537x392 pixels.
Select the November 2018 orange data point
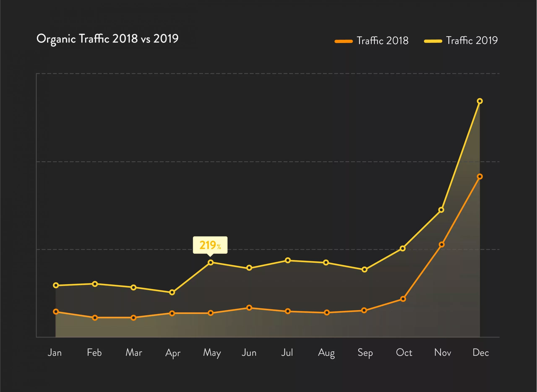[442, 244]
